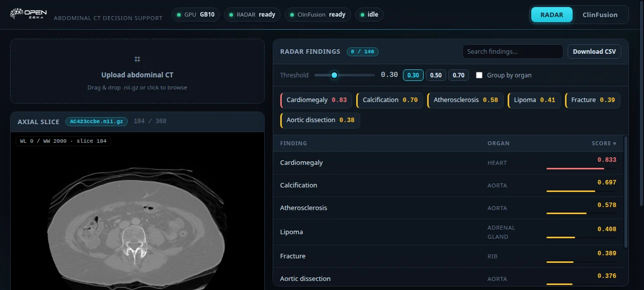The image size is (644, 290).
Task: Click the ClinFusion ready status pill
Action: (317, 15)
